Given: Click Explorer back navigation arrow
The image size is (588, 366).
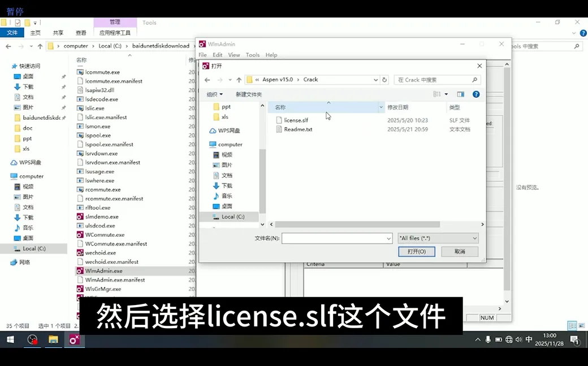Looking at the screenshot, I should pos(8,46).
